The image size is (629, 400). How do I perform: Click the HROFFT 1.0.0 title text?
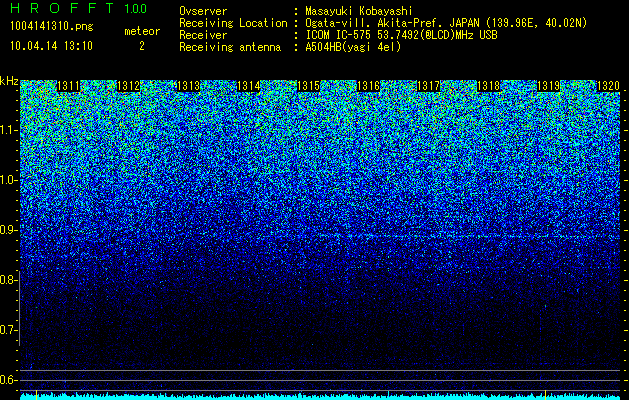point(79,8)
